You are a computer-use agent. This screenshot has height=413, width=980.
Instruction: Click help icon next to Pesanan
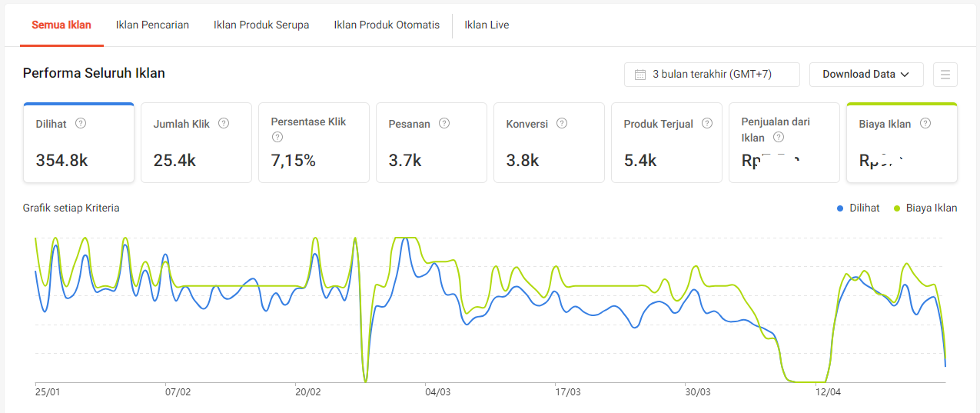pos(444,123)
